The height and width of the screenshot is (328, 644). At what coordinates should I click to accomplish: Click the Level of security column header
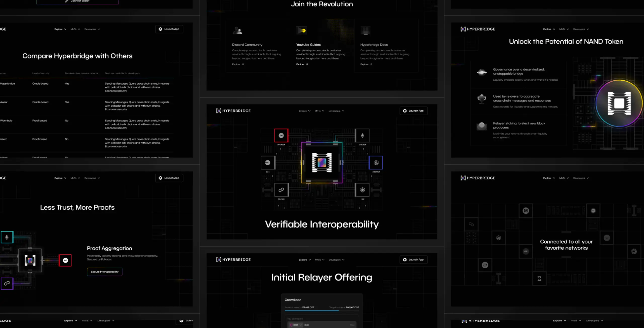click(x=41, y=73)
